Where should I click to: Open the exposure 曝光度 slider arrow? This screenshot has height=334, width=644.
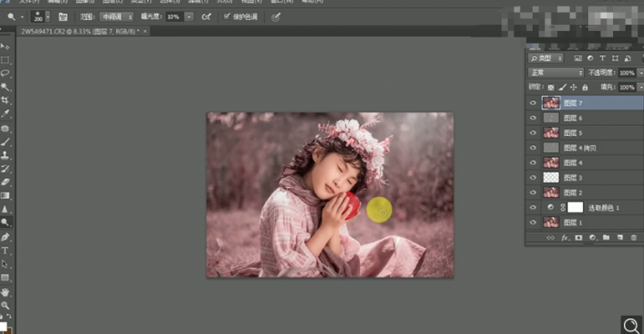point(189,16)
